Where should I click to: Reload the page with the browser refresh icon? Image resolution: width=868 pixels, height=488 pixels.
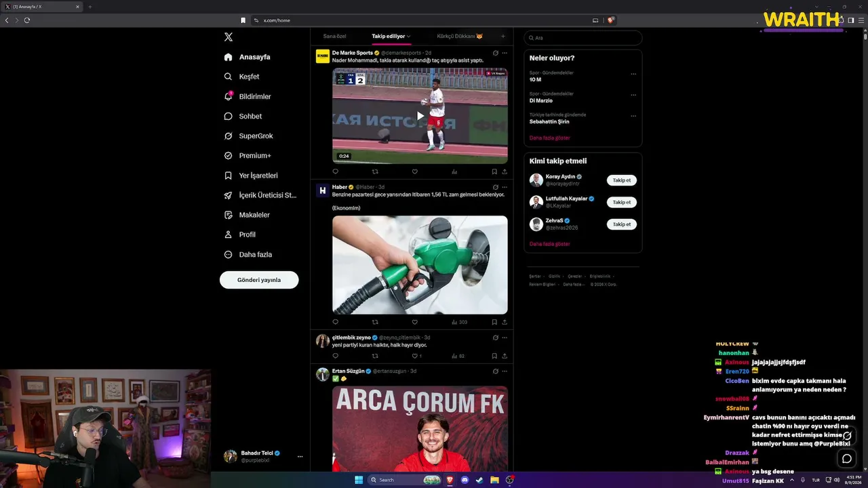27,20
